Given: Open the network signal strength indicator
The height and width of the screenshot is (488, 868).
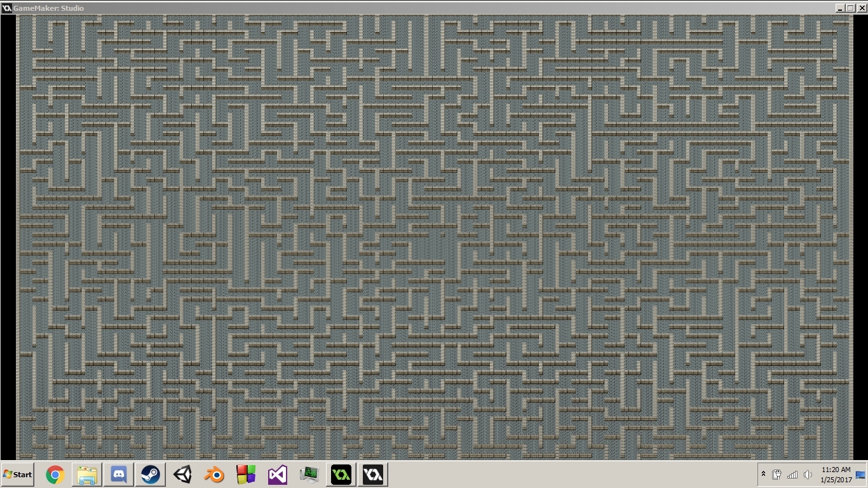Looking at the screenshot, I should click(x=792, y=474).
